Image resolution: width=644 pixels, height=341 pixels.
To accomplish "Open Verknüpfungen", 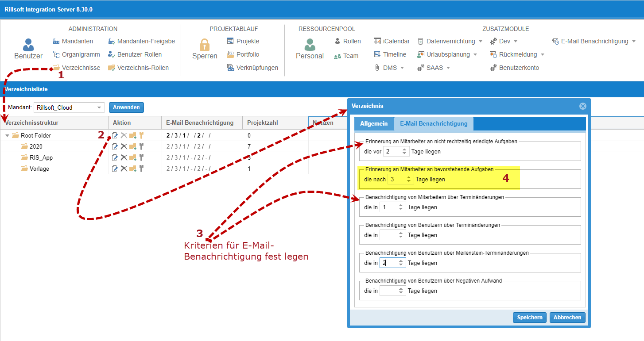I will click(x=252, y=68).
